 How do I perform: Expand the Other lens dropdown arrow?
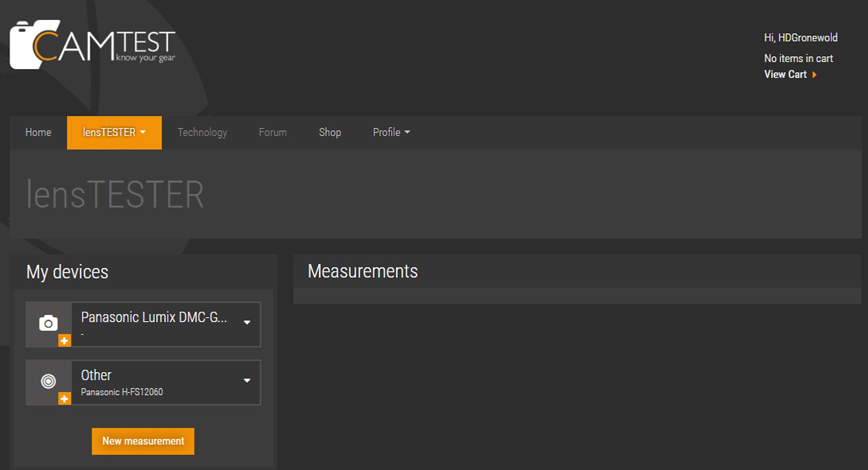click(x=247, y=380)
